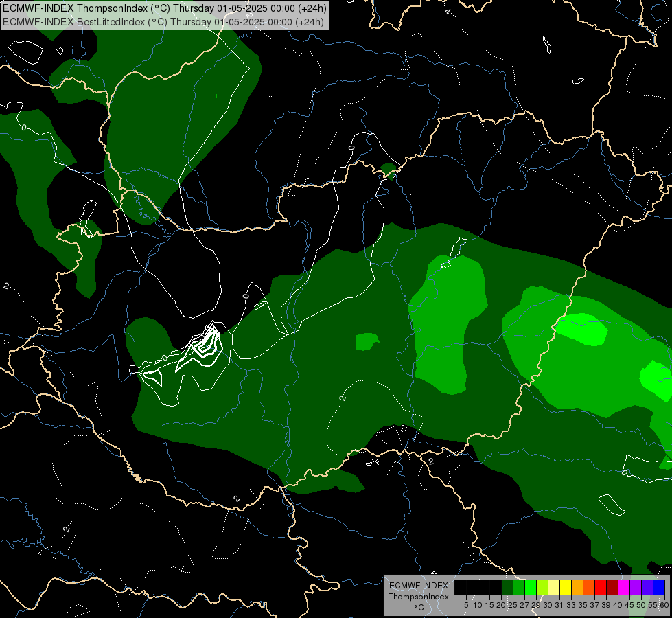The image size is (672, 618).
Task: Click the medium green 25–27 legend swatch
Action: [x=519, y=587]
